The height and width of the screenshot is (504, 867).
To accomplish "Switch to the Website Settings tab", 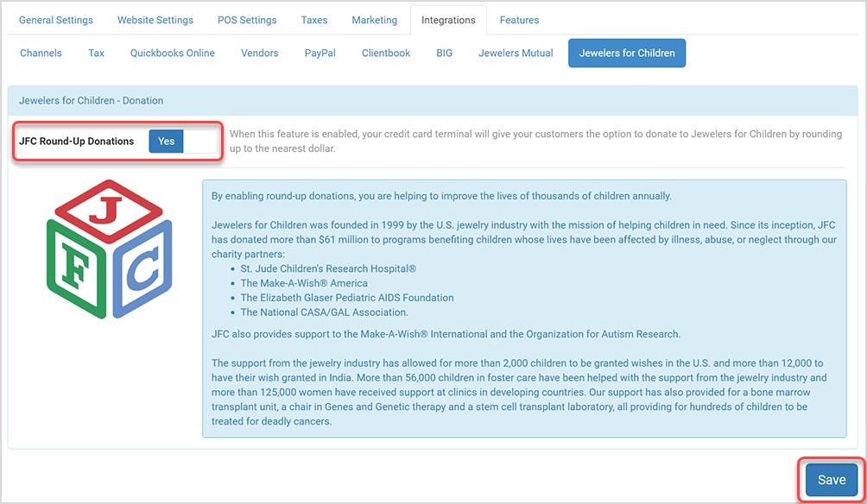I will point(155,20).
